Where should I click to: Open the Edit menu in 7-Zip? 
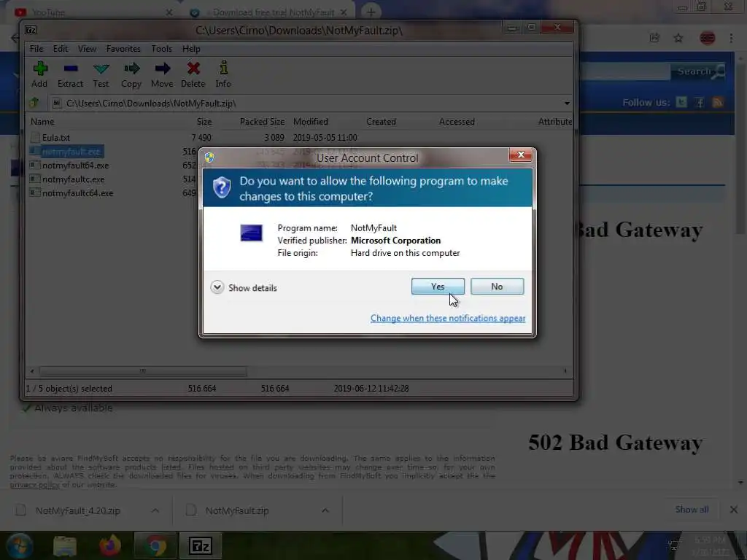[61, 49]
